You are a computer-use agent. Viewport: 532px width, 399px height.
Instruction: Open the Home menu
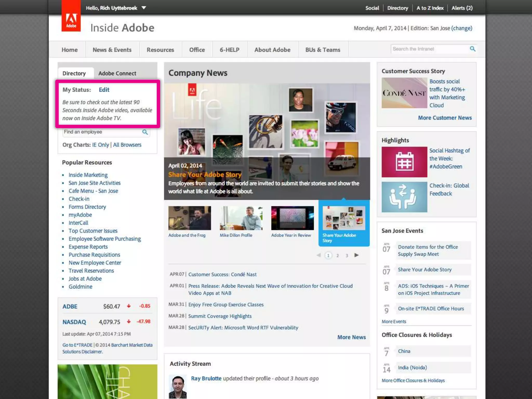coord(70,50)
